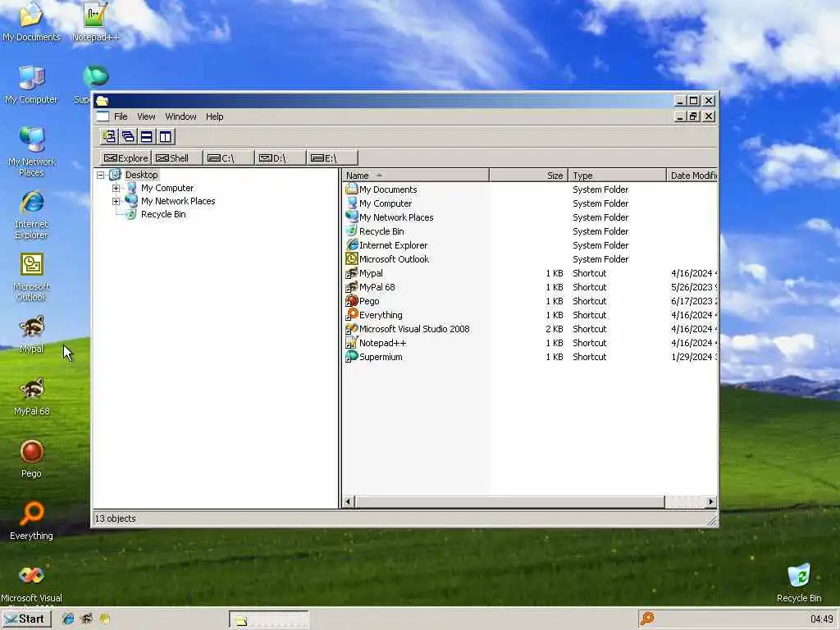Open the C:\ drive button

coord(229,158)
